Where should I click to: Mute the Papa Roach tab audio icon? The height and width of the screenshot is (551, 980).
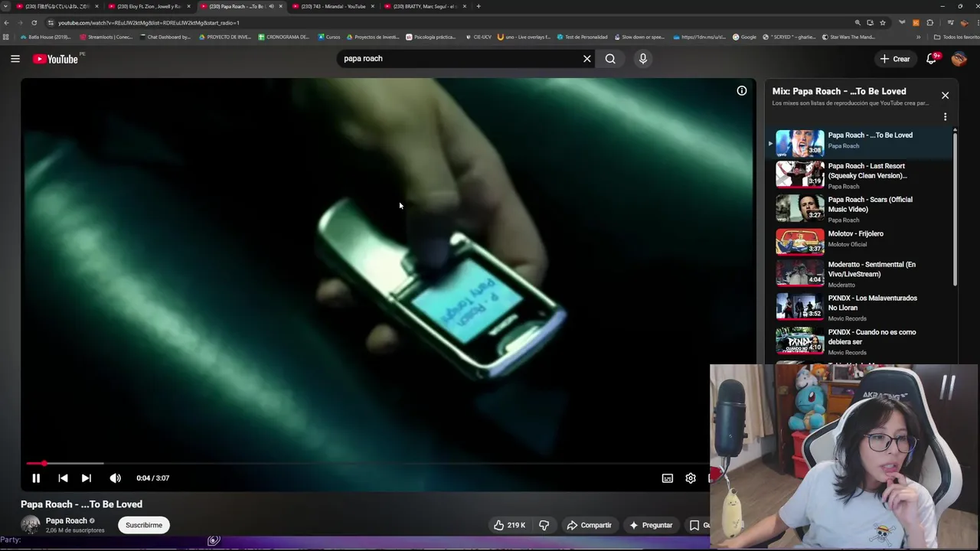pyautogui.click(x=271, y=6)
